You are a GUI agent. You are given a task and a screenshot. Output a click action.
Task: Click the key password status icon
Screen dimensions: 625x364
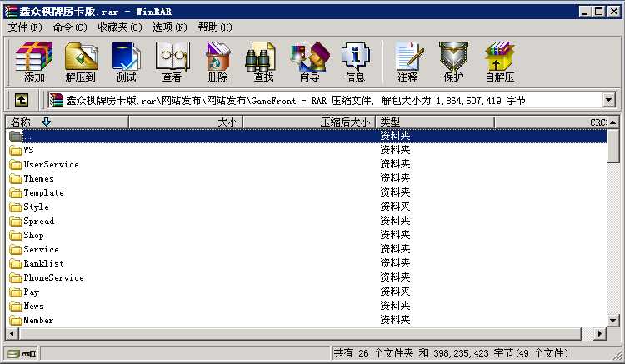tap(29, 353)
